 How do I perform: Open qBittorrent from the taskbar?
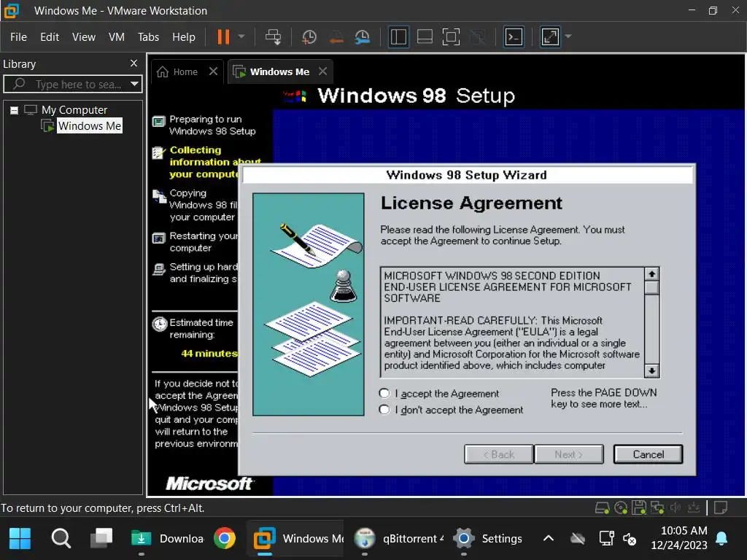[x=399, y=539]
